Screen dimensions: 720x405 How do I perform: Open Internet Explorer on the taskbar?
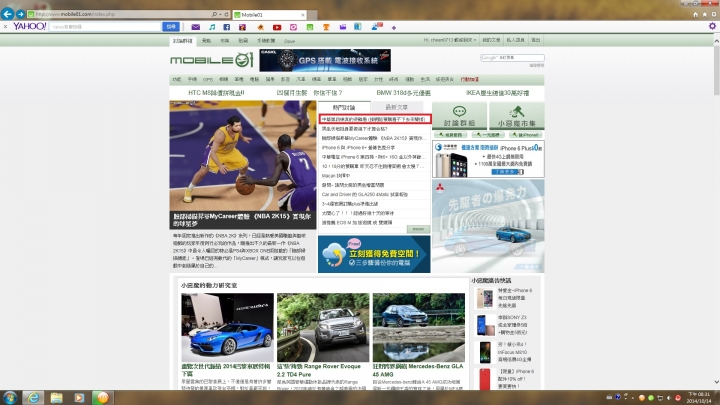33,397
